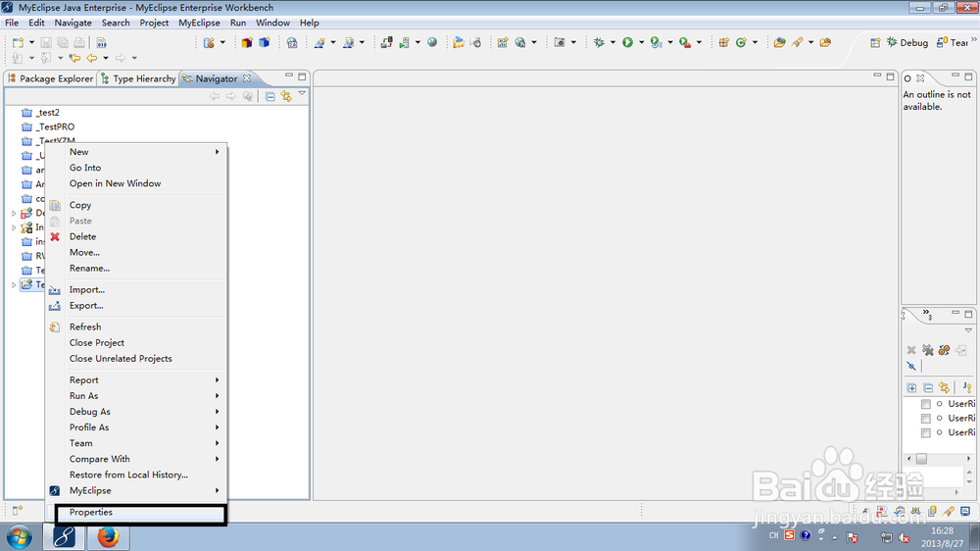Check the second UserRi breakpoint checkbox
980x551 pixels.
point(926,419)
